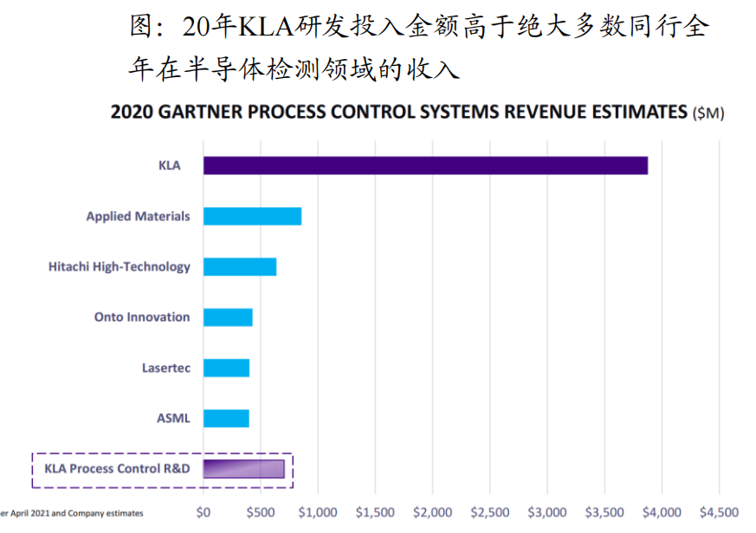The height and width of the screenshot is (533, 756).
Task: Click the Hitachi High-Technology blue bar
Action: [240, 267]
